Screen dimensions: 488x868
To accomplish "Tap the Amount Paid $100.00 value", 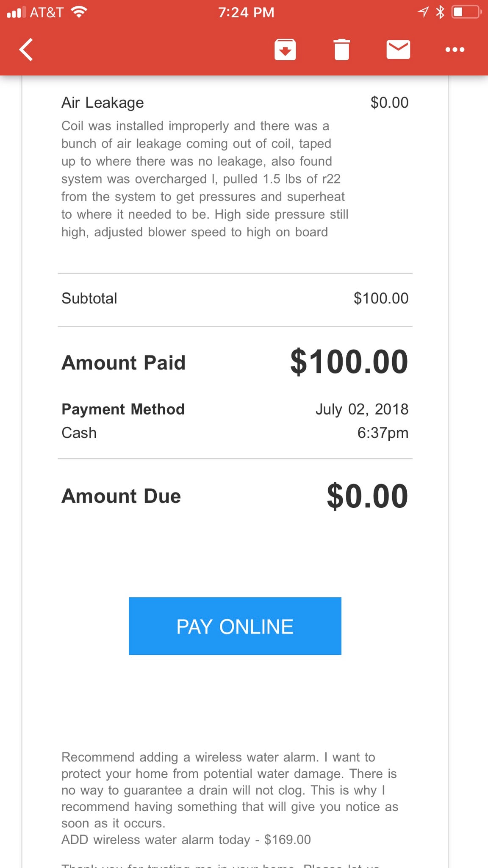I will click(349, 362).
